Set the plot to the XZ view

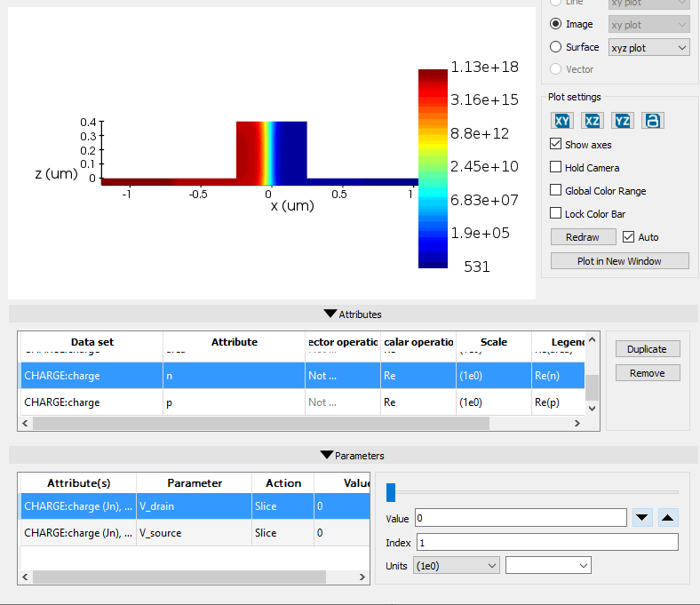coord(593,121)
